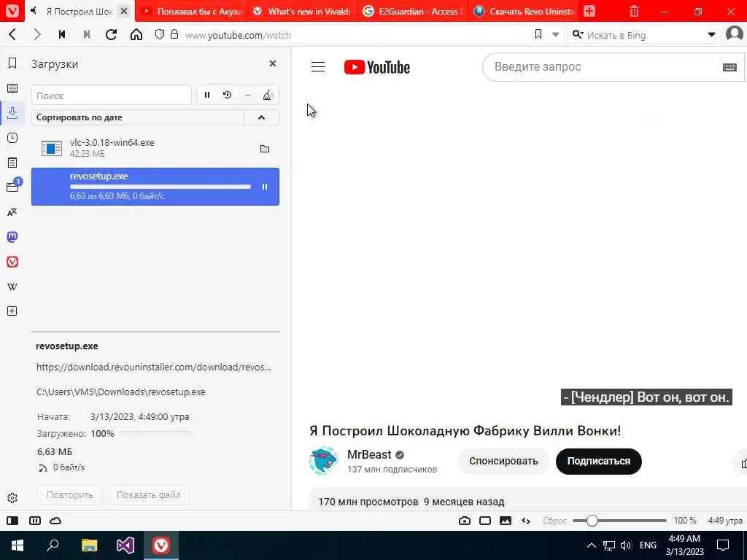Screen dimensions: 747x560
Task: Open the YouTube hamburger menu
Action: [318, 66]
